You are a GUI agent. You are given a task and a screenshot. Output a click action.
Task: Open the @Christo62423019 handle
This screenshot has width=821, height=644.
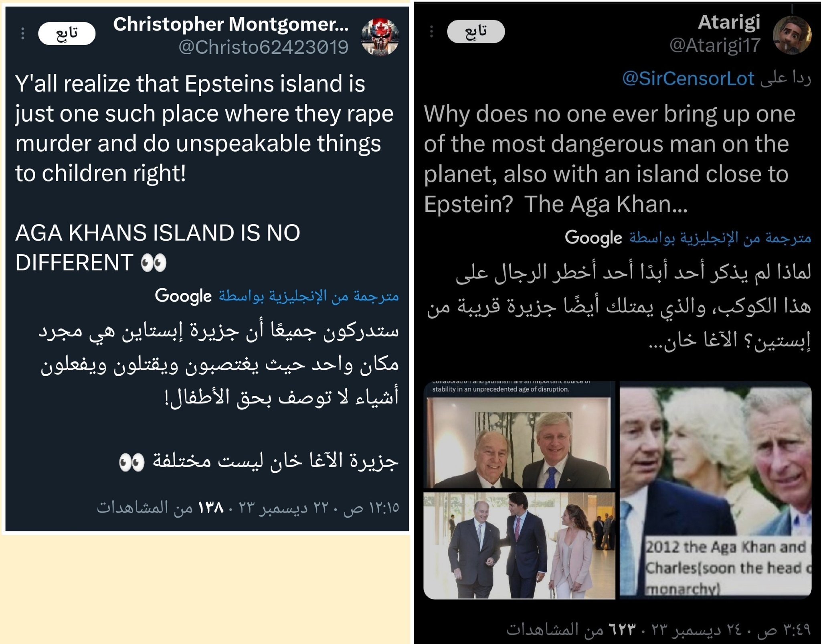263,47
